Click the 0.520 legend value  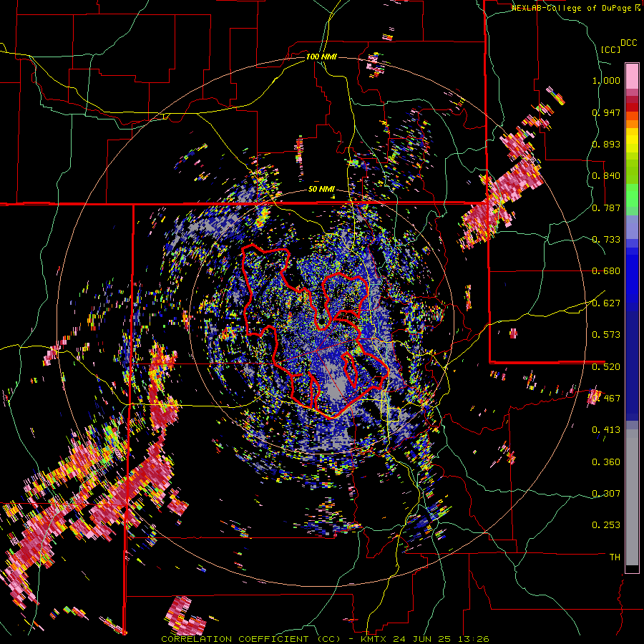(x=606, y=366)
